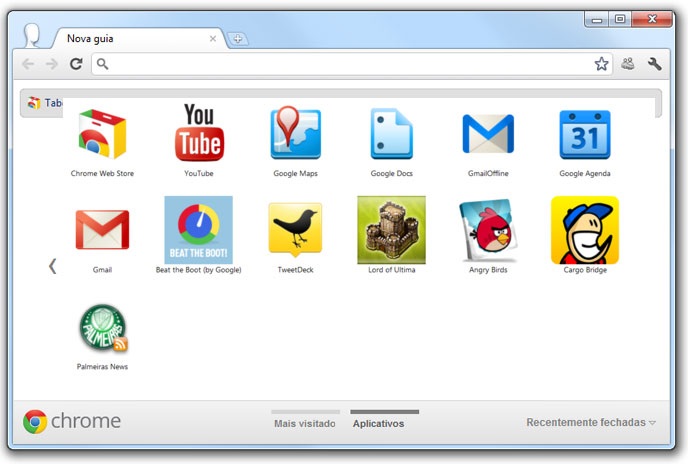Switch to the Mais visitado section

(305, 423)
